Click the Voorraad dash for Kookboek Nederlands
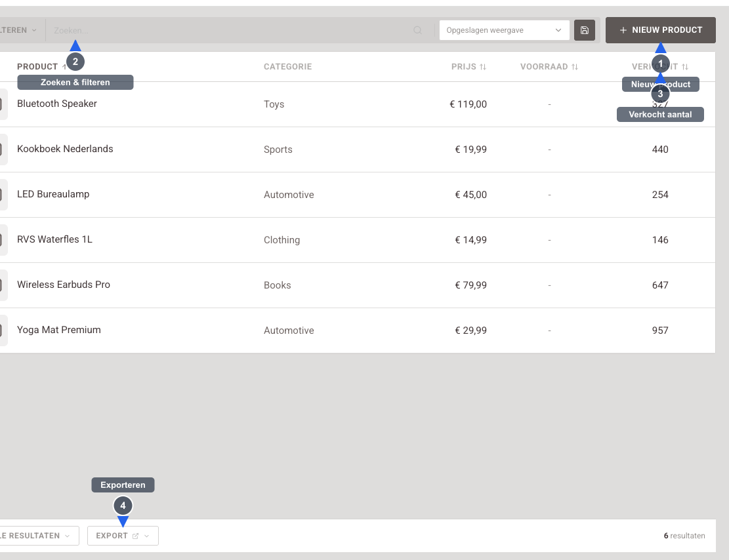The image size is (729, 560). coord(550,150)
